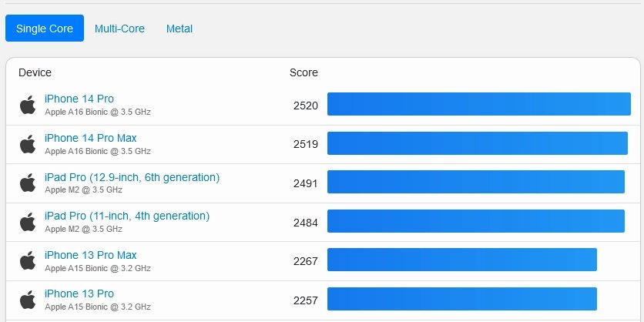Screen dimensions: 644x322
Task: Click Apple M2 text under iPad Pro 11-inch
Action: tap(83, 229)
